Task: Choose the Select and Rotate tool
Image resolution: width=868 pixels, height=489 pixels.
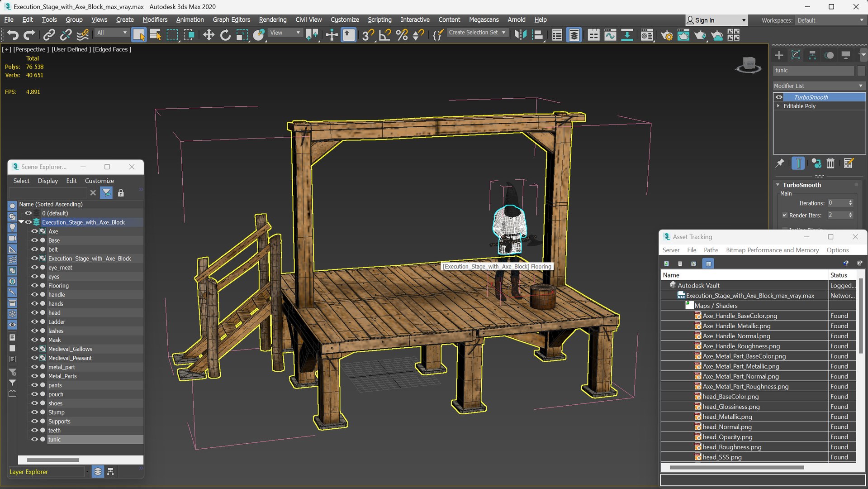Action: (x=225, y=35)
